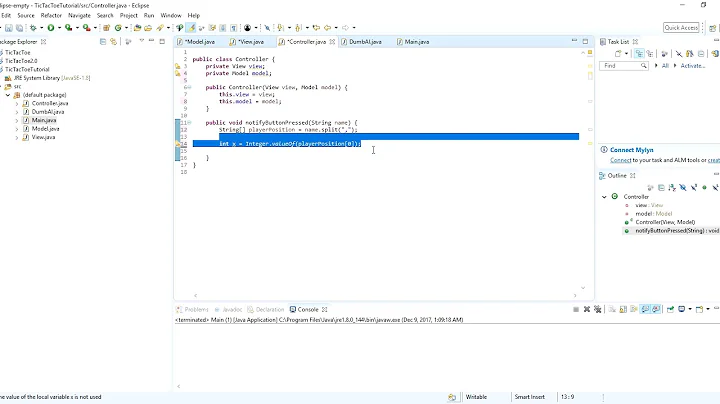Click the Quick Access field
This screenshot has width=720, height=404.
pyautogui.click(x=681, y=28)
